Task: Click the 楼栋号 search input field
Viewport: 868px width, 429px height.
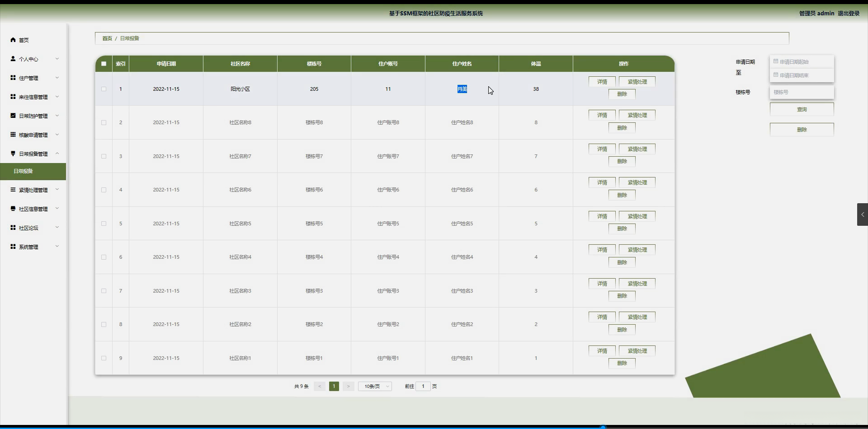Action: click(802, 92)
